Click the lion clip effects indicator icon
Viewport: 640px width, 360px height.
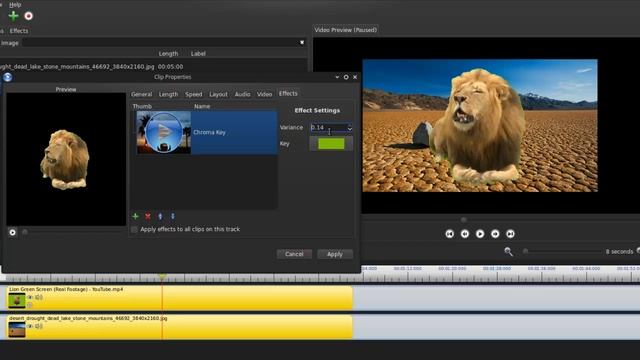30,305
